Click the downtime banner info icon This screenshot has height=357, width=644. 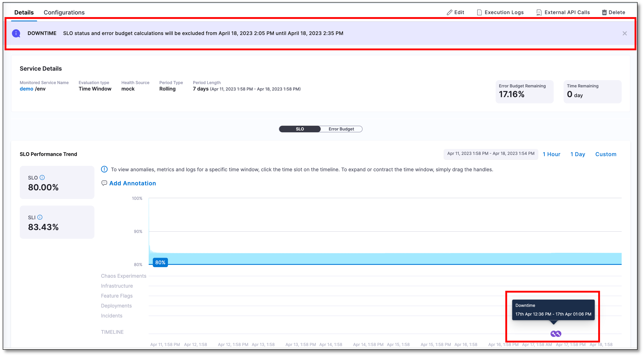click(16, 33)
